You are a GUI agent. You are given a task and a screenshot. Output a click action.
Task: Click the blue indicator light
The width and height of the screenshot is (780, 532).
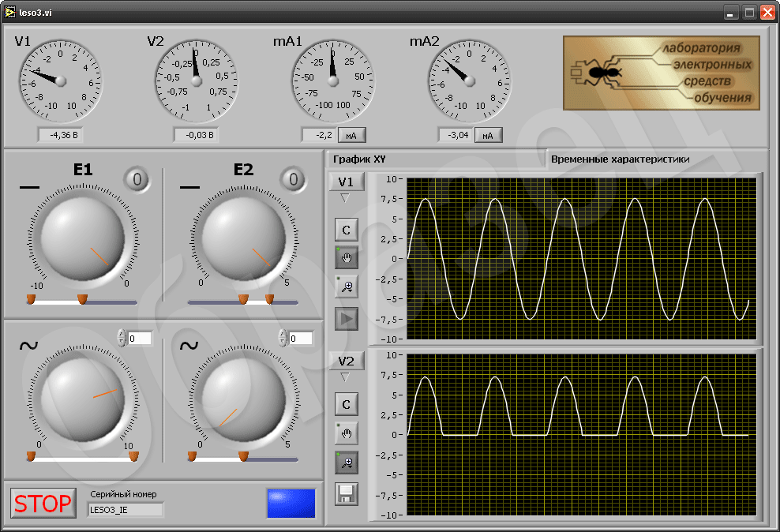click(291, 503)
